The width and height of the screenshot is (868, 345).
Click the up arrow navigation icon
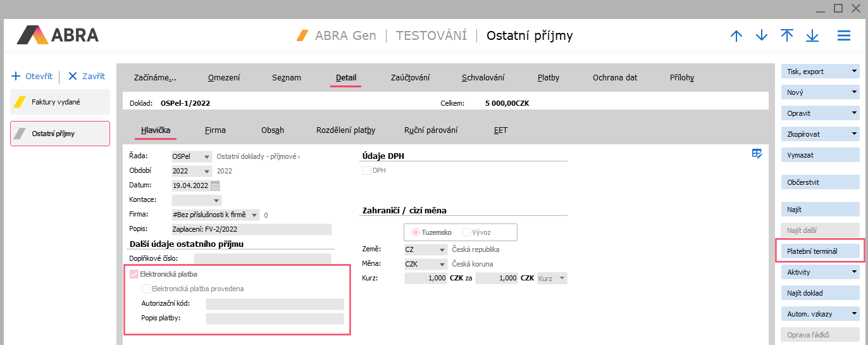tap(736, 36)
